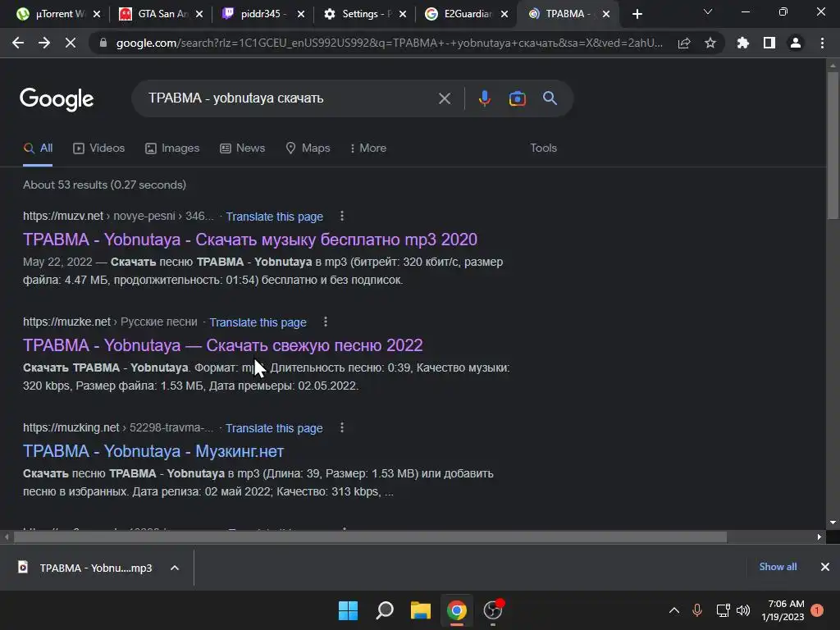The width and height of the screenshot is (840, 630).
Task: Share this page from the address bar
Action: 684,43
